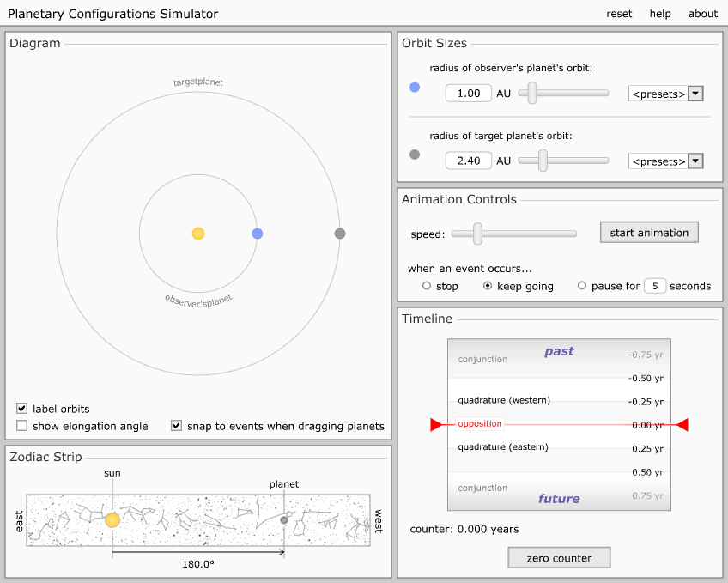728x583 pixels.
Task: Click the planet marker in zodiac strip
Action: pos(284,519)
